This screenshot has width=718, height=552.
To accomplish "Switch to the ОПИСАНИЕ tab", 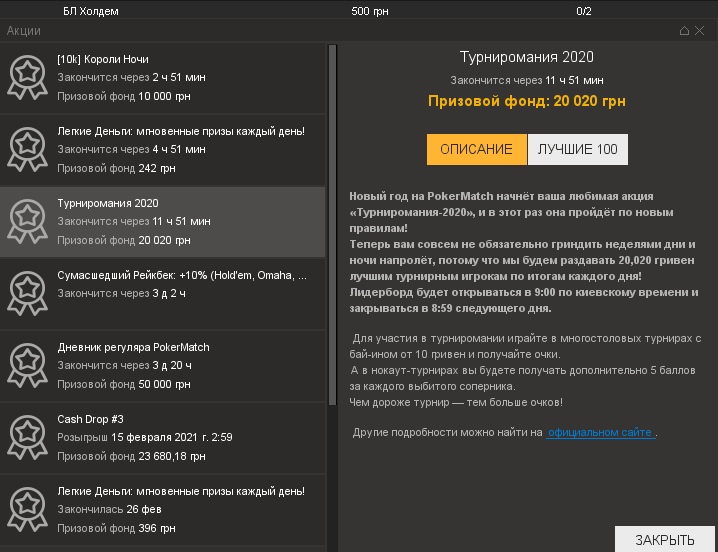I will [477, 149].
